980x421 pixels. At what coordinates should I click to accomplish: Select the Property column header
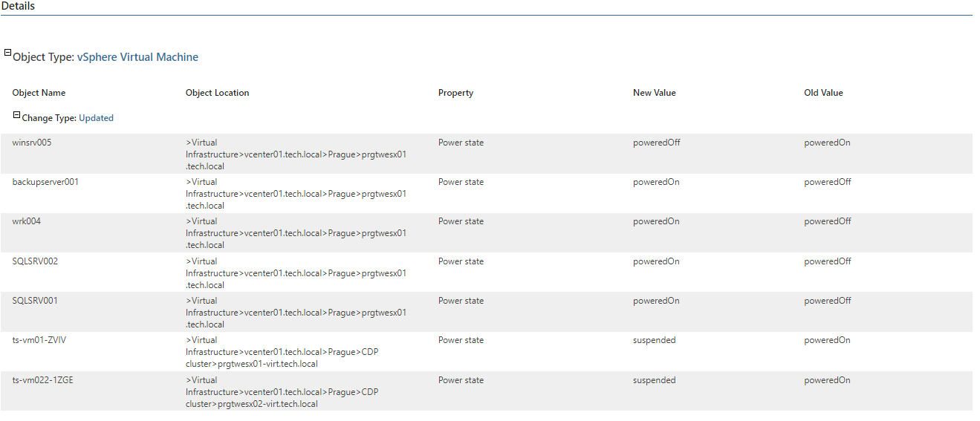455,93
